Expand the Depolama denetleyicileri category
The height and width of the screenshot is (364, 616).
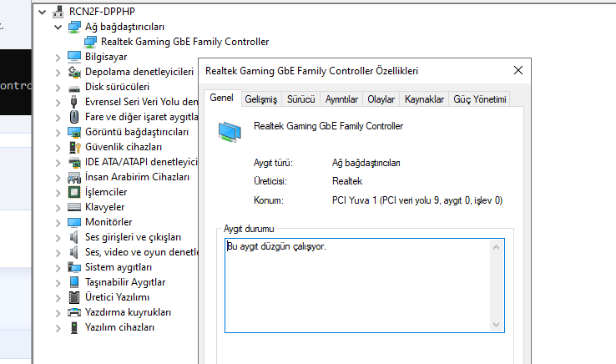click(x=57, y=72)
